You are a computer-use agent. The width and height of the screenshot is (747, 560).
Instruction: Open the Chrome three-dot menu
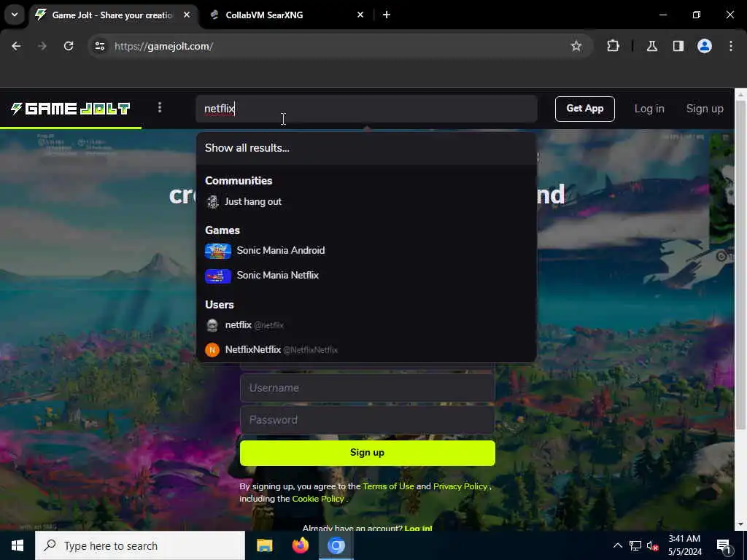(x=731, y=46)
